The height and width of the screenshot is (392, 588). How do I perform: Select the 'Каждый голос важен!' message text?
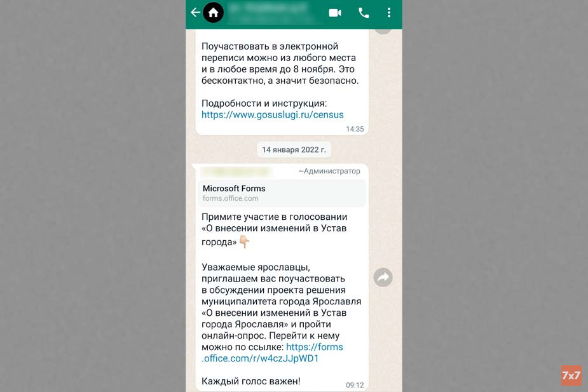point(251,381)
